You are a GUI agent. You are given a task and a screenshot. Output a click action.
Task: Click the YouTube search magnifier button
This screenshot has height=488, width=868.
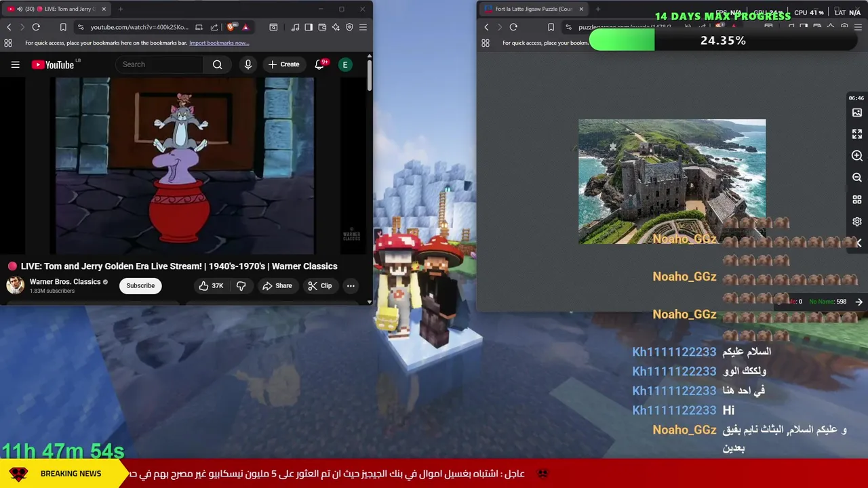pos(217,64)
